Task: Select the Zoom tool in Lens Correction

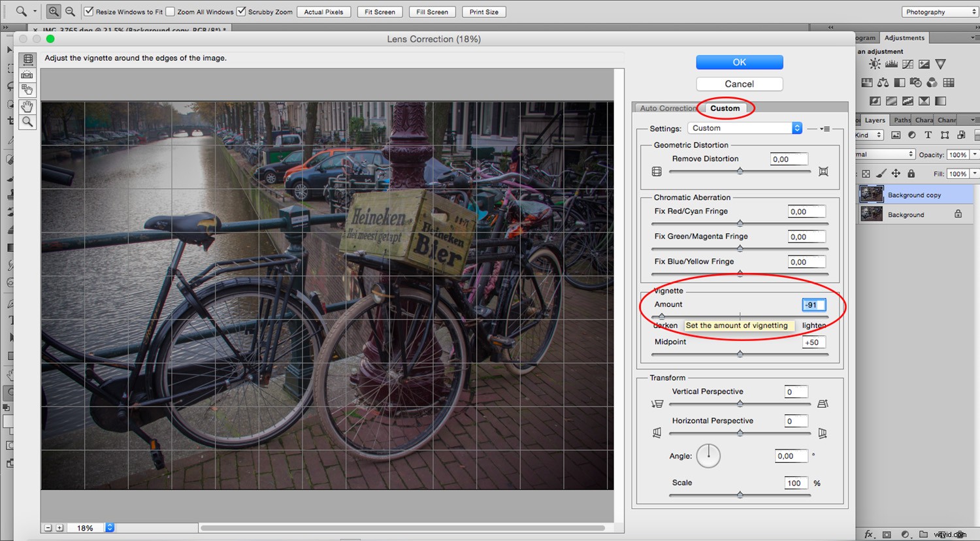Action: pyautogui.click(x=27, y=121)
